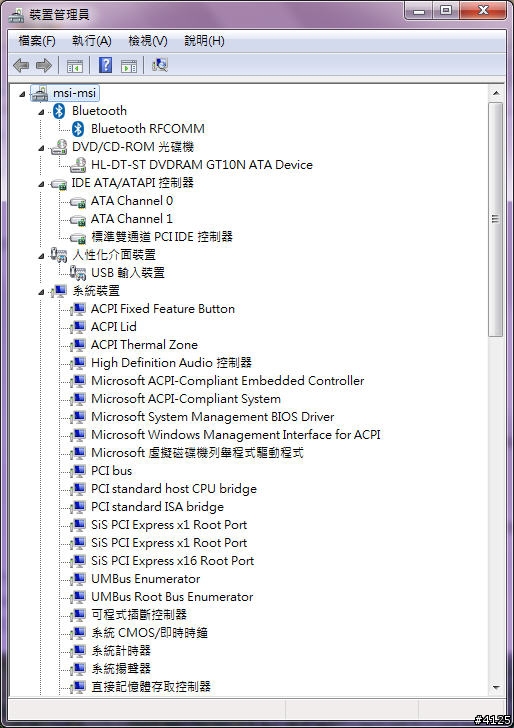The height and width of the screenshot is (728, 514).
Task: Click the vertical scrollbar thumb
Action: click(496, 219)
